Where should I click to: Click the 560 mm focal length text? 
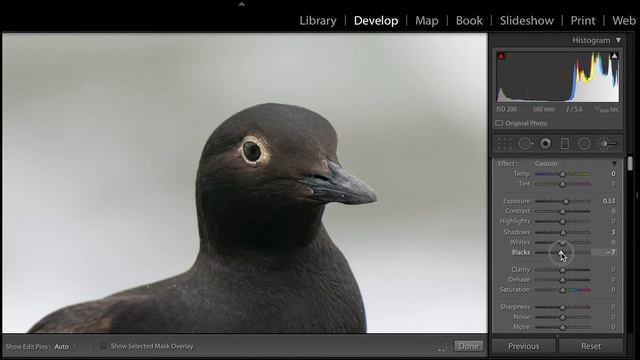(543, 109)
